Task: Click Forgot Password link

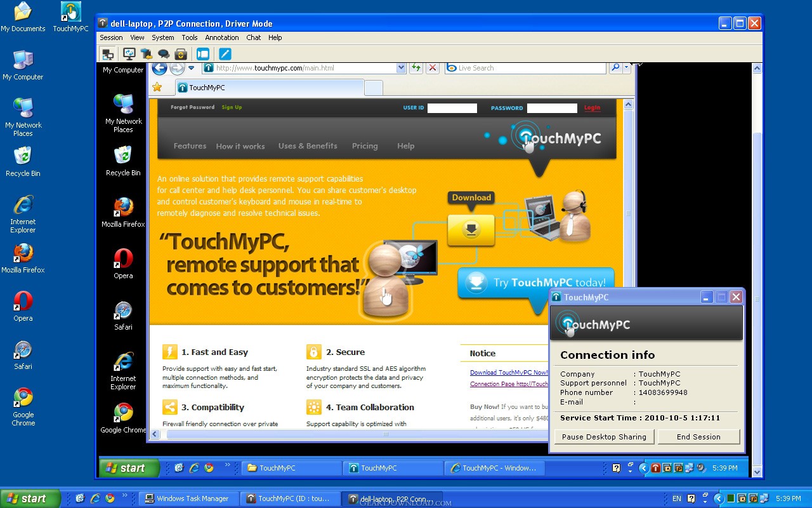Action: pos(192,107)
